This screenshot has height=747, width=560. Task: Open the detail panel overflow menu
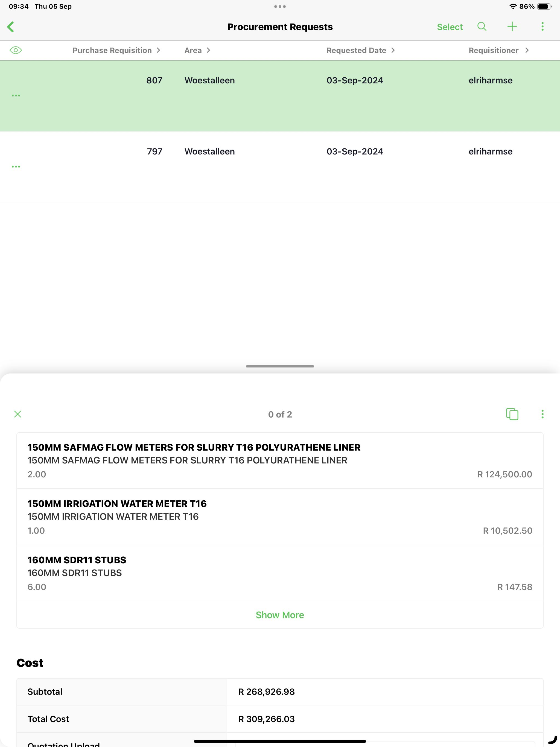pyautogui.click(x=542, y=414)
